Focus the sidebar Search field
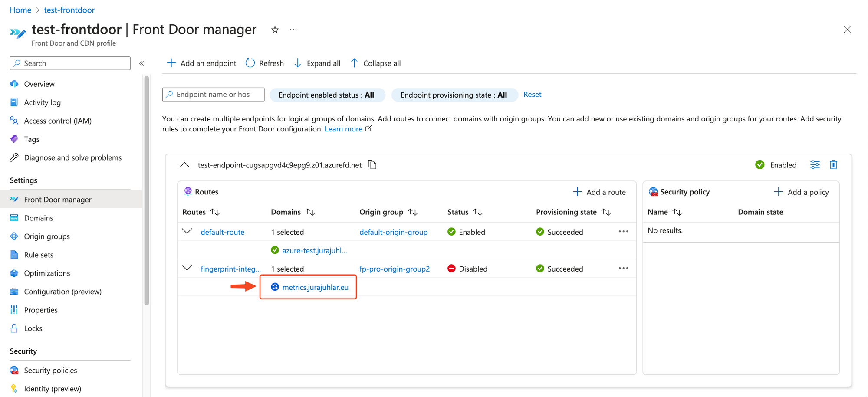The height and width of the screenshot is (397, 868). pyautogui.click(x=70, y=63)
